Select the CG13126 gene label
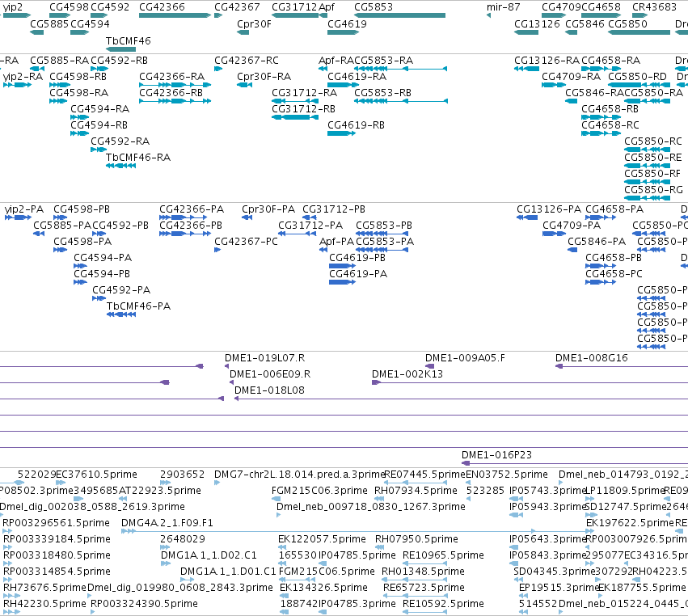688x616 pixels. 537,23
